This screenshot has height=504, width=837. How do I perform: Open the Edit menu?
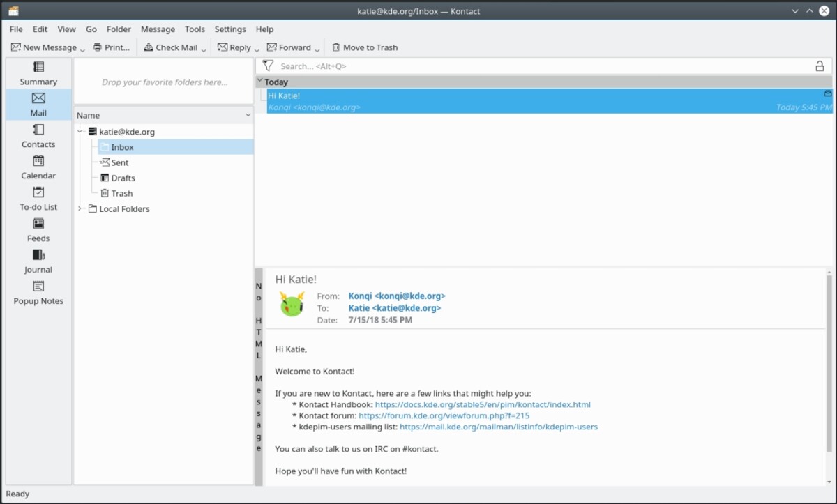coord(40,29)
